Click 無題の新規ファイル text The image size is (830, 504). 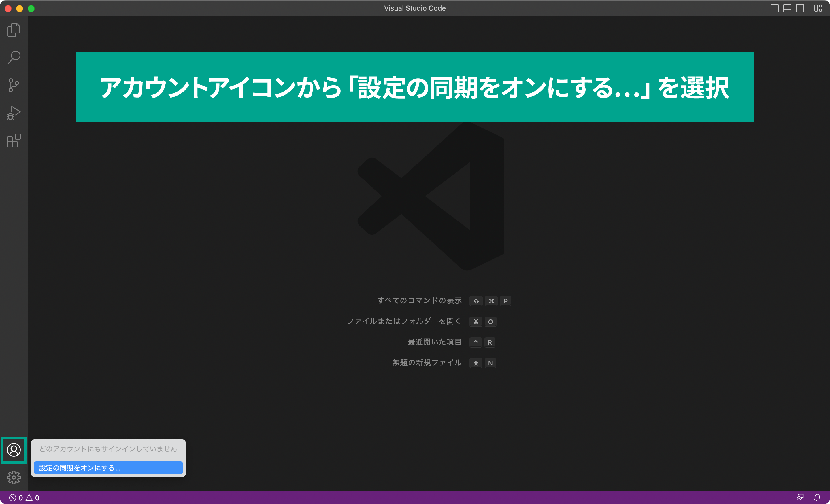(427, 363)
